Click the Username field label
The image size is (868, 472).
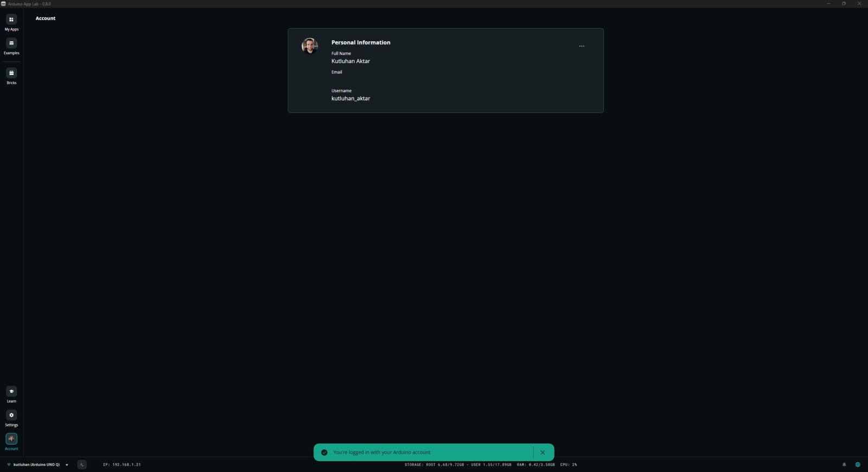(341, 91)
